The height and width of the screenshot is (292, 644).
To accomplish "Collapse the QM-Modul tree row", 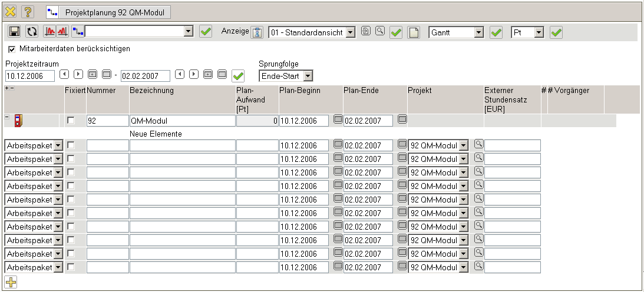I will point(7,117).
